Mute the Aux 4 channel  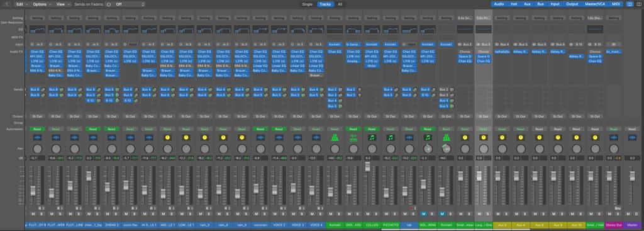[516, 214]
